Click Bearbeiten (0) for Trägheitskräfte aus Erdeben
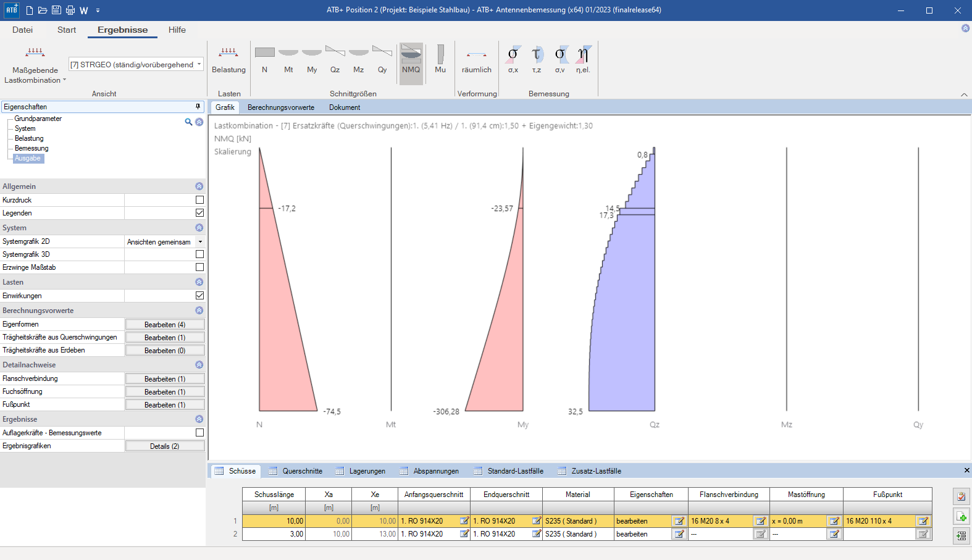This screenshot has width=972, height=560. 165,351
